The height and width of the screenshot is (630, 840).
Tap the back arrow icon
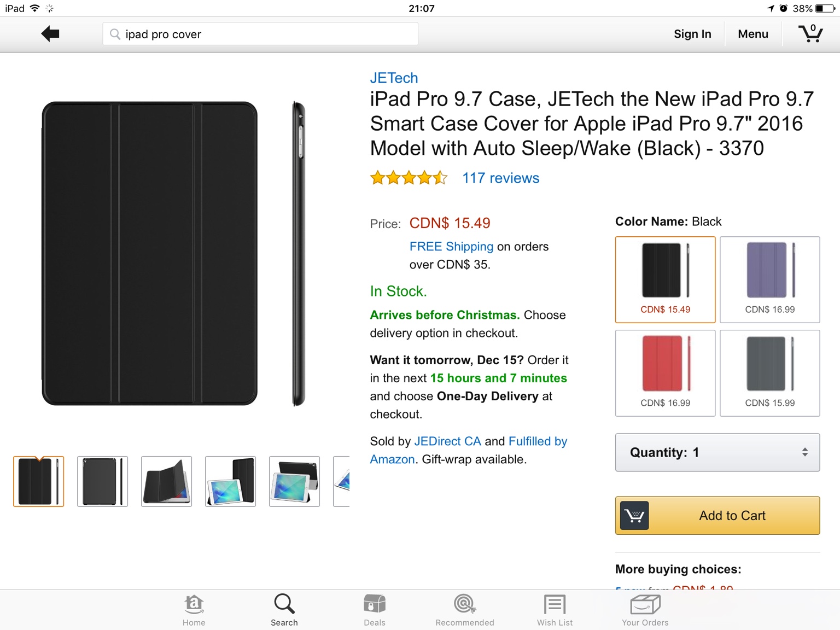pos(50,34)
